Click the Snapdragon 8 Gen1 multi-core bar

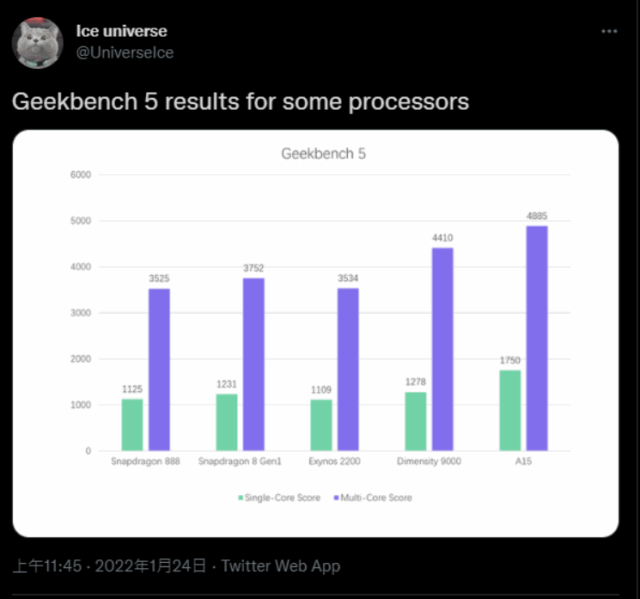click(x=254, y=364)
